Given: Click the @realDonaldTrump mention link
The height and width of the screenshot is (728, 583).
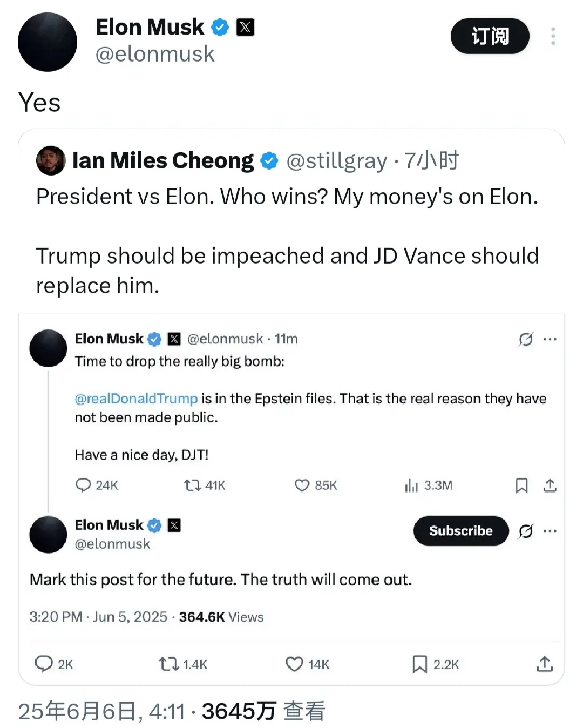Looking at the screenshot, I should pos(136,399).
